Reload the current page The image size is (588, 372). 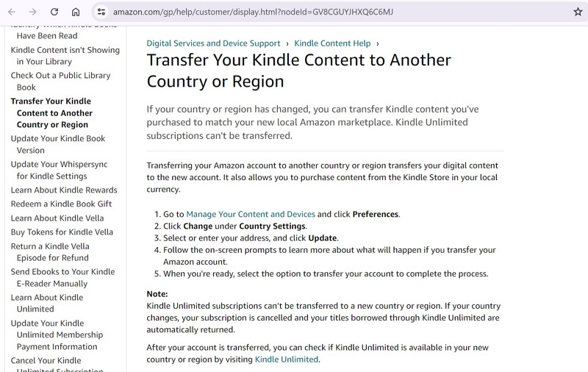pos(54,12)
